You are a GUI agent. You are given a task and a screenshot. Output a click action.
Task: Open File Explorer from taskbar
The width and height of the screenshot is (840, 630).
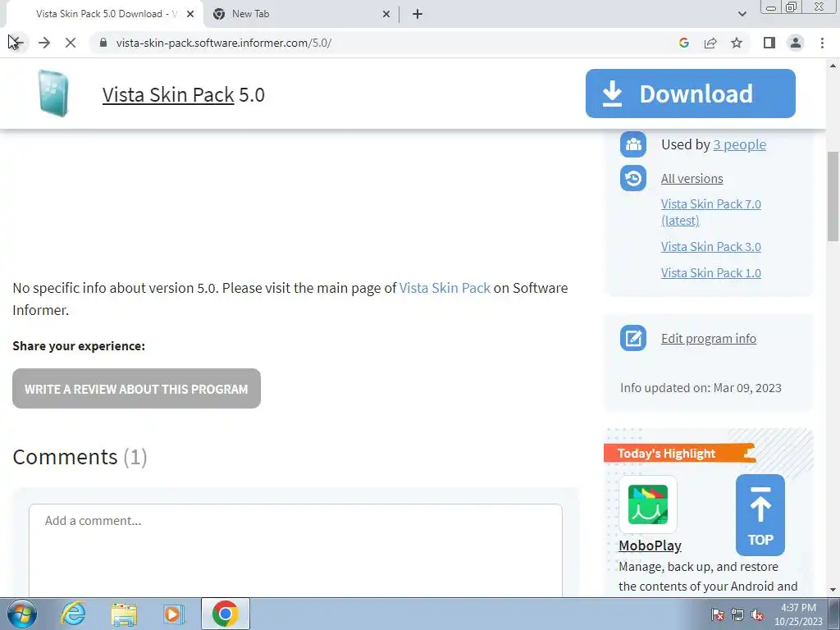click(x=124, y=614)
